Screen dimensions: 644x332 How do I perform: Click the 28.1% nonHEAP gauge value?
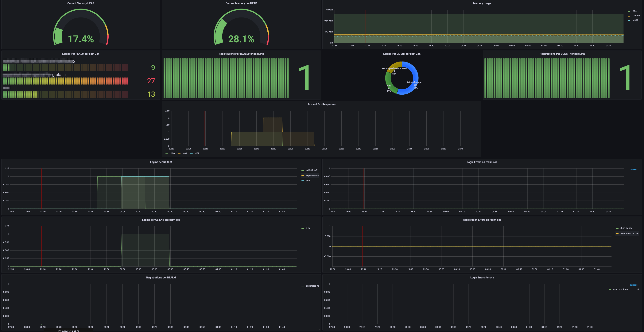coord(241,39)
